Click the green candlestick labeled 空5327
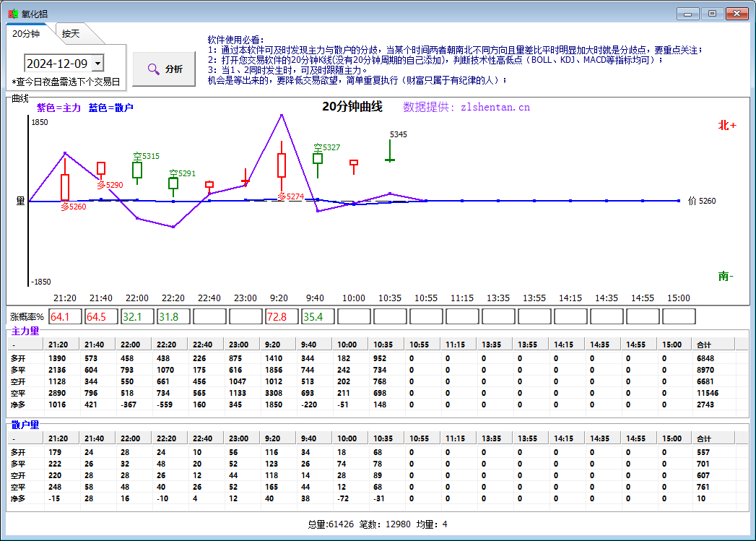Image resolution: width=756 pixels, height=541 pixels. pyautogui.click(x=318, y=158)
